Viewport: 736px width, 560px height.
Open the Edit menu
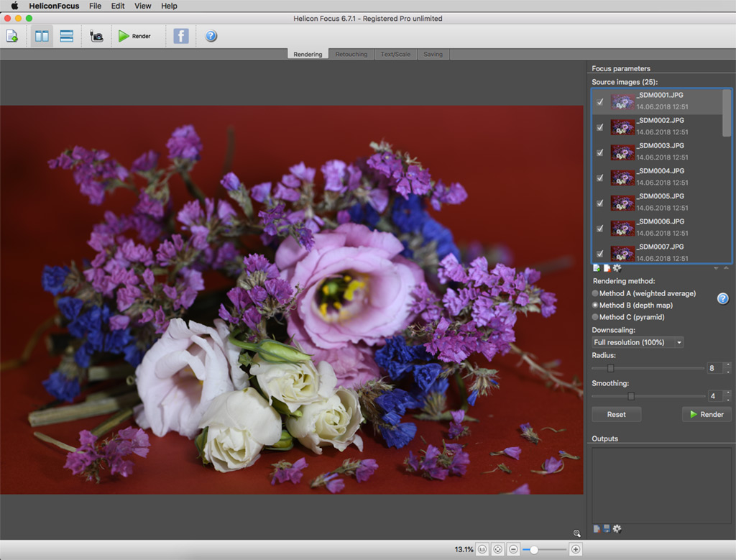[118, 6]
